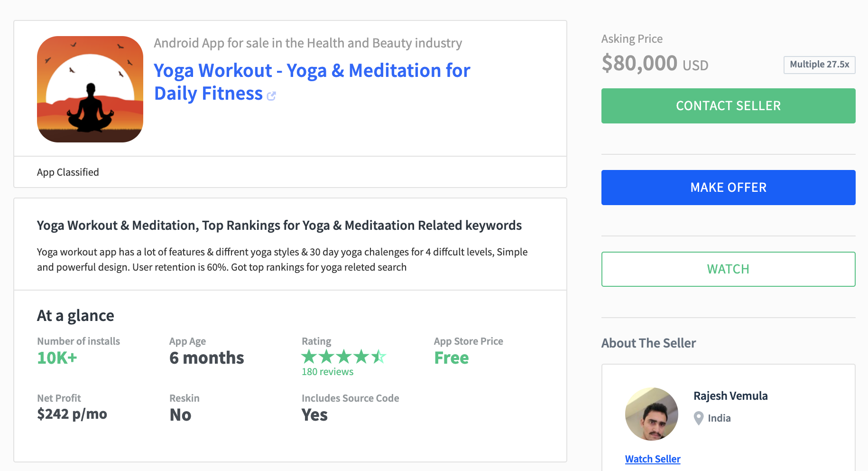The image size is (868, 471).
Task: Click the Multiple 27.5x badge
Action: tap(820, 65)
